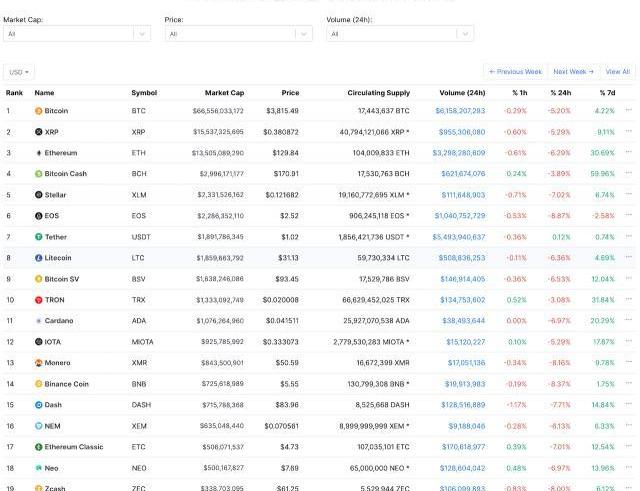Image resolution: width=640 pixels, height=491 pixels.
Task: Click the Cardano coin logo icon
Action: 38,321
